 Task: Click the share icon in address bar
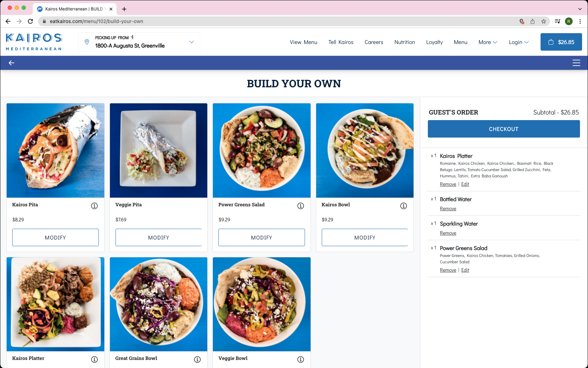(533, 21)
